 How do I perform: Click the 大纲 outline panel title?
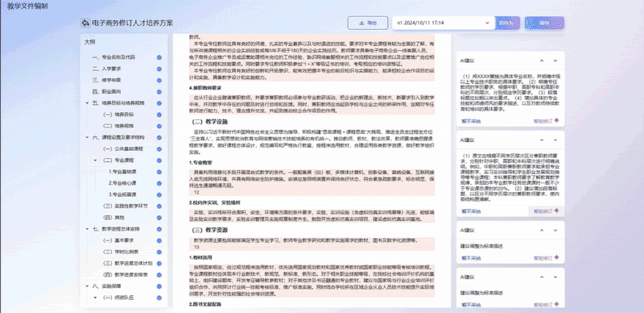90,42
